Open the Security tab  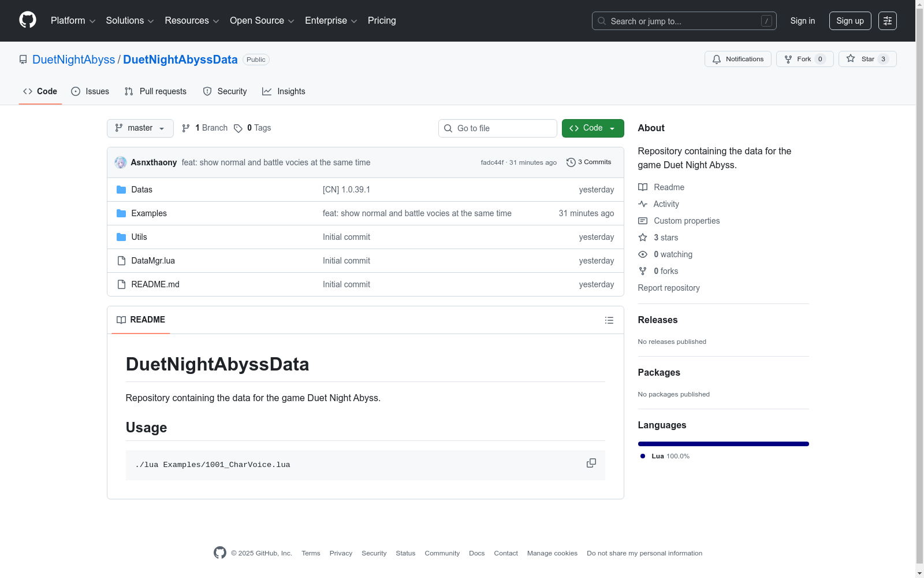tap(225, 91)
